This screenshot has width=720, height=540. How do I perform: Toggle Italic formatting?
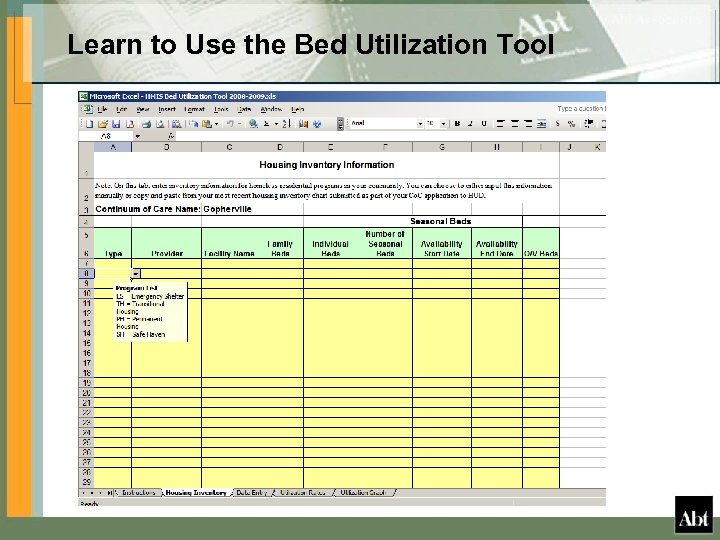(470, 124)
